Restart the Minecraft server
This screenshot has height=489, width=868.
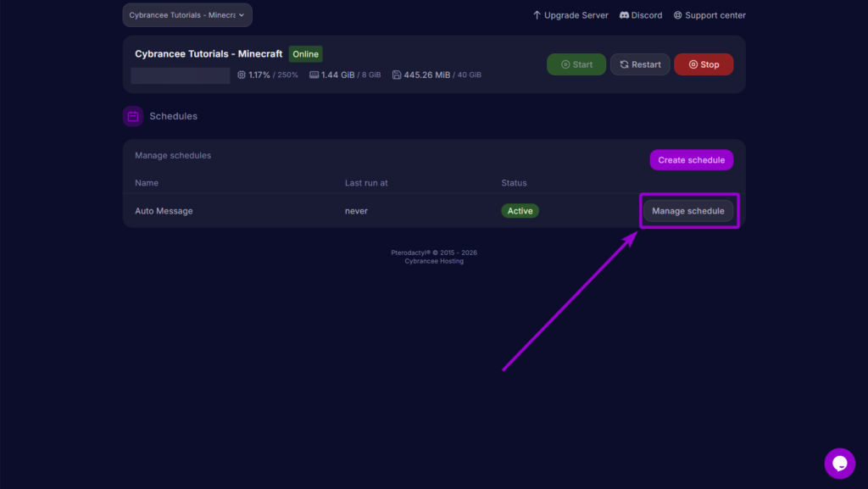pyautogui.click(x=640, y=64)
